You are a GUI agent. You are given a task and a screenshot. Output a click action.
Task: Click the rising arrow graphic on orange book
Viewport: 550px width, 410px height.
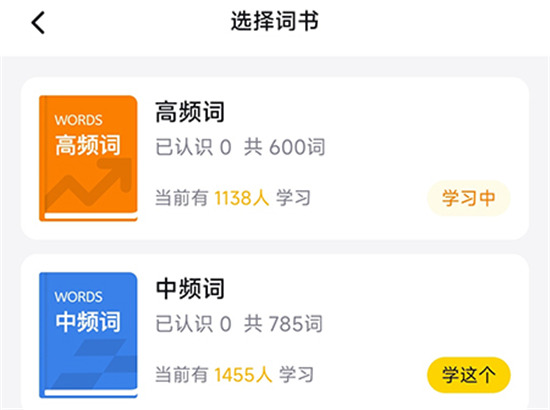[88, 183]
